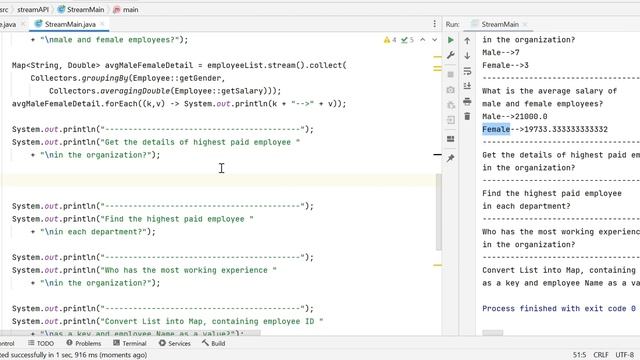Click the console horizontal scrollbar thumb

(x=493, y=333)
